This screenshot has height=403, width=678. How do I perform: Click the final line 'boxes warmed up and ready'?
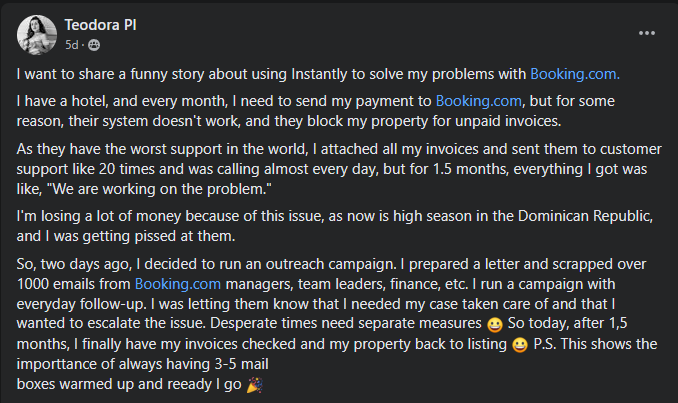coord(129,384)
